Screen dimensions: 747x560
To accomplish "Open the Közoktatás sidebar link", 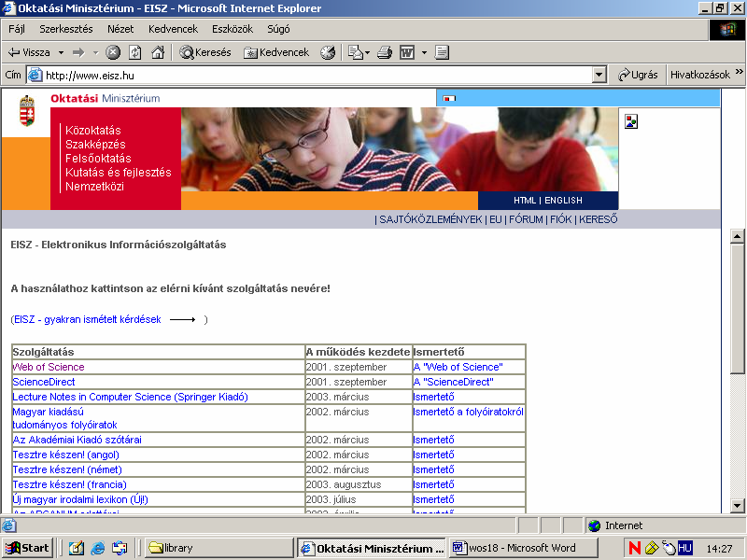I will click(x=93, y=131).
